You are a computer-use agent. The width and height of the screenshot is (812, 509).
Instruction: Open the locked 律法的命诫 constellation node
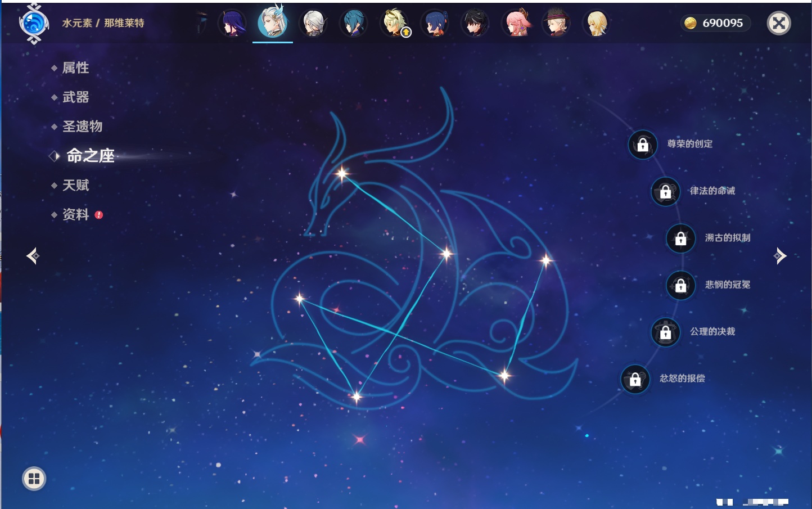click(665, 192)
